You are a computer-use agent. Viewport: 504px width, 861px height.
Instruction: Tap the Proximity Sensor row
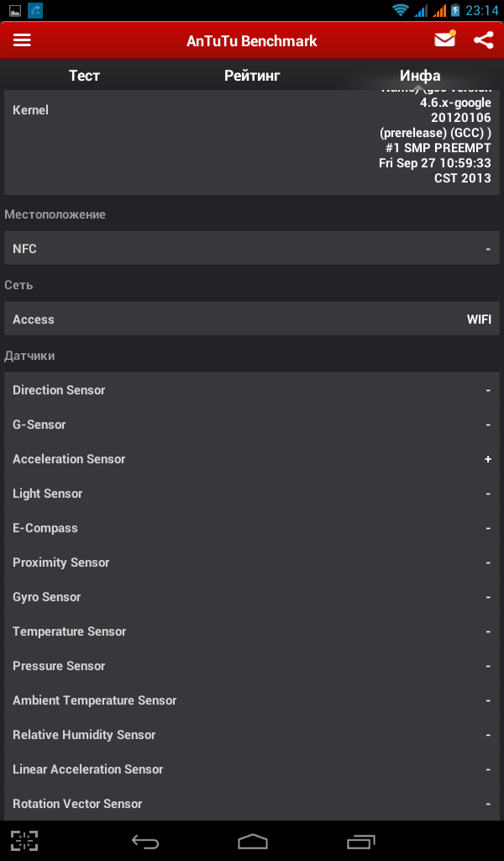click(252, 563)
